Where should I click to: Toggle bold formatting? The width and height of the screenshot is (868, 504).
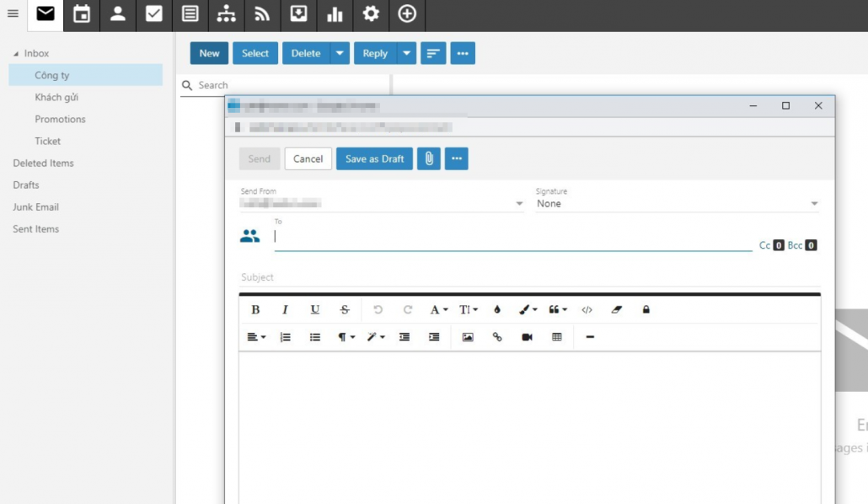(255, 309)
